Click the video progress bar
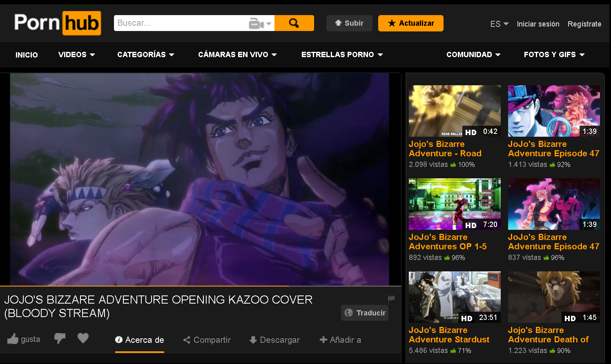Screen dimensions: 611x364 200,286
